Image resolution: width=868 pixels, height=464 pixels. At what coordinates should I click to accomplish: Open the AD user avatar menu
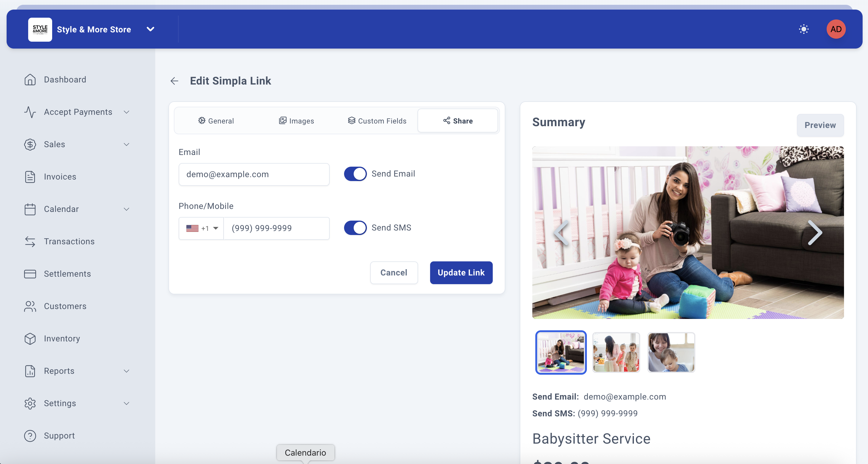click(x=836, y=29)
